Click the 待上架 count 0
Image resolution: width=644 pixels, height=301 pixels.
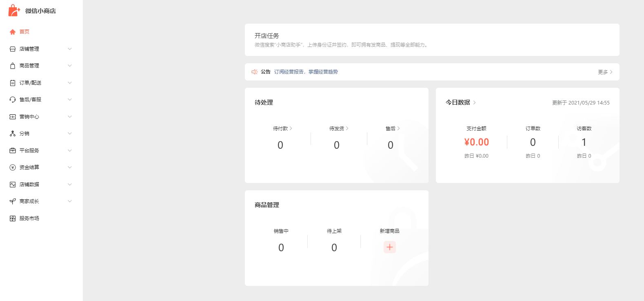(334, 247)
